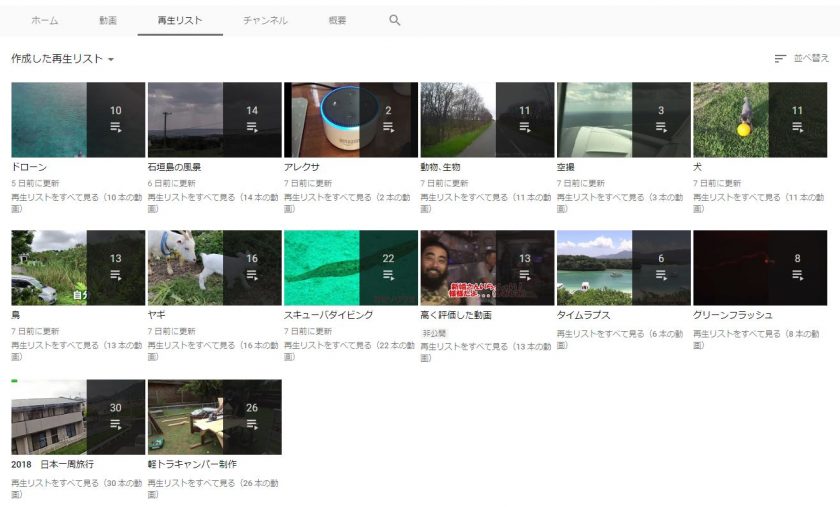
Task: Click playlist icon on 軽トラキャンパー制作 thumbnail
Action: pyautogui.click(x=252, y=424)
